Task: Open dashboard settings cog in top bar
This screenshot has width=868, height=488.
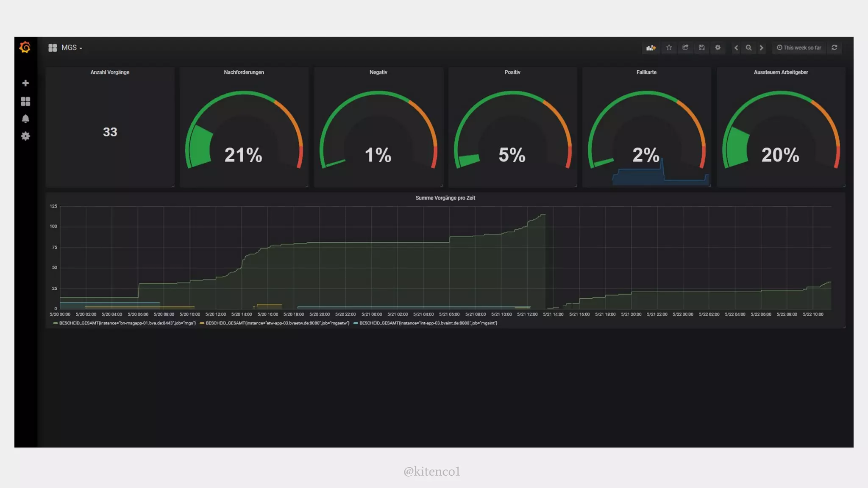Action: pos(718,47)
